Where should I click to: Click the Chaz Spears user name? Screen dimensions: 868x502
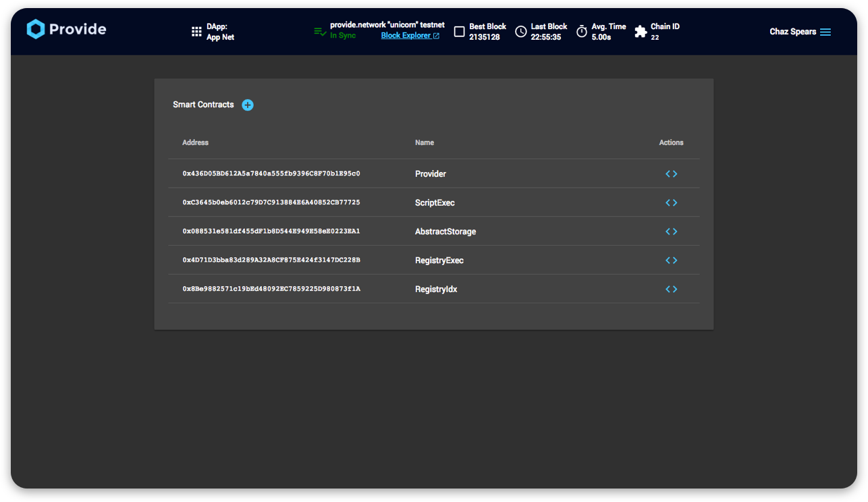click(x=792, y=32)
